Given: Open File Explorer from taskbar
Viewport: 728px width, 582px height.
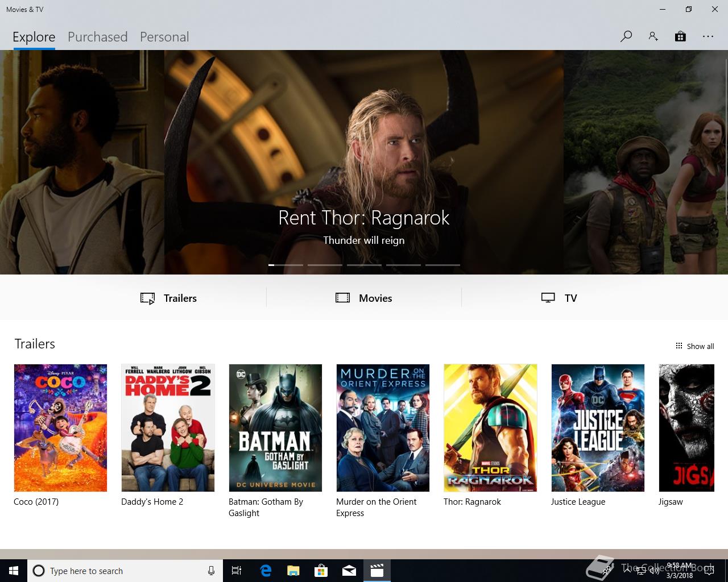Looking at the screenshot, I should 293,571.
